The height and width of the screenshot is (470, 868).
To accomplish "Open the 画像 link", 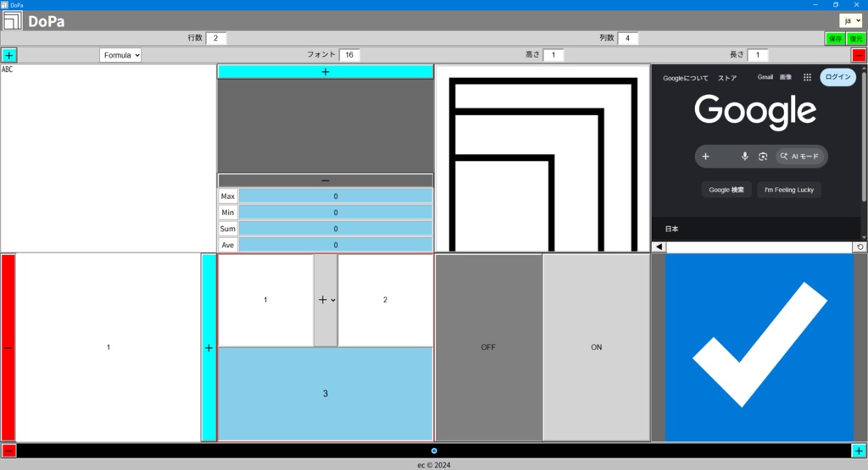I will [786, 77].
